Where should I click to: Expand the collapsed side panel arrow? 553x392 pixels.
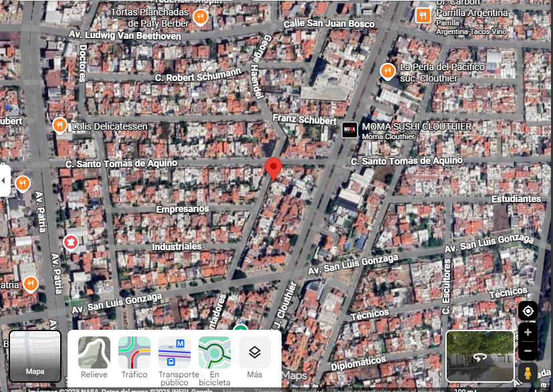pos(4,181)
